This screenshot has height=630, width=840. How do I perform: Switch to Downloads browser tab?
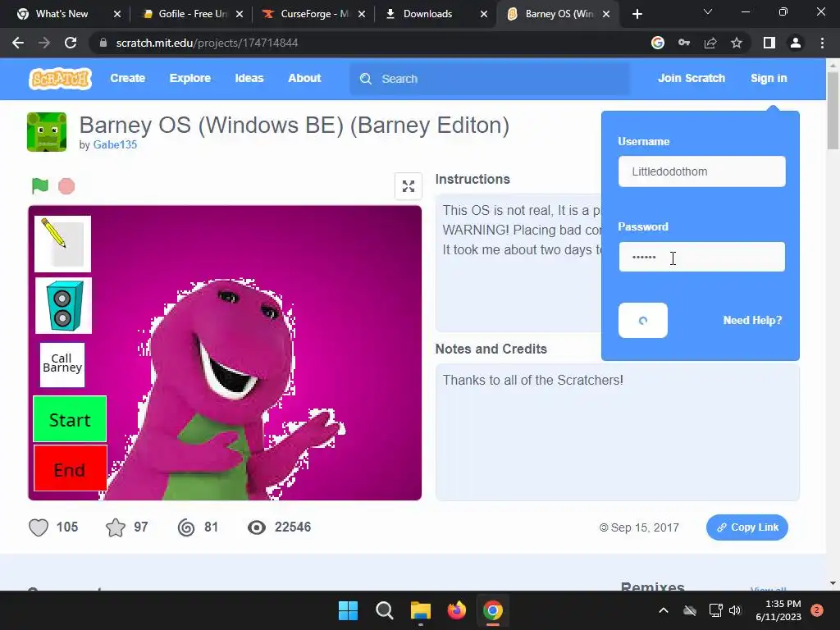(x=427, y=14)
